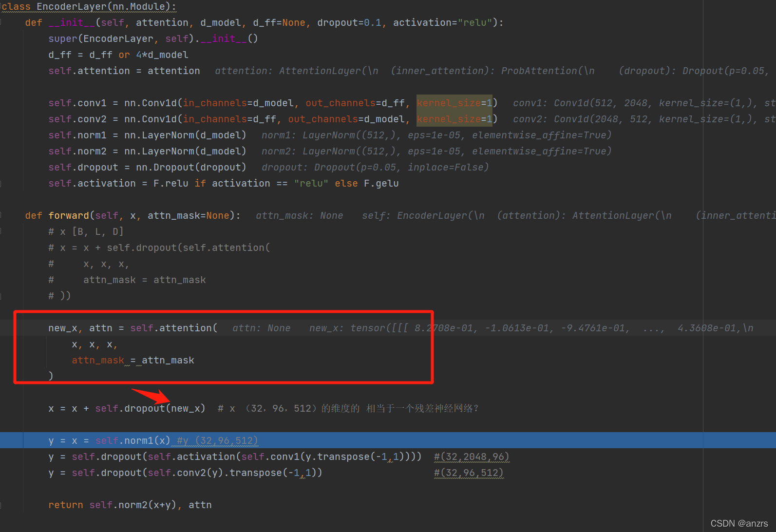Click comment '#y (32,96,512)'
This screenshot has height=532, width=776.
[x=218, y=440]
